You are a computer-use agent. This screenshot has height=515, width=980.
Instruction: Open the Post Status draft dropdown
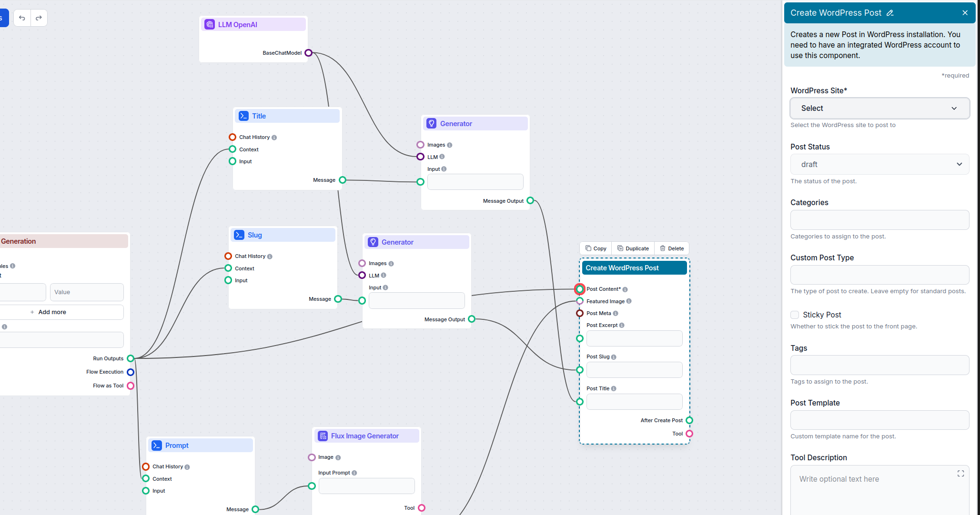[879, 164]
